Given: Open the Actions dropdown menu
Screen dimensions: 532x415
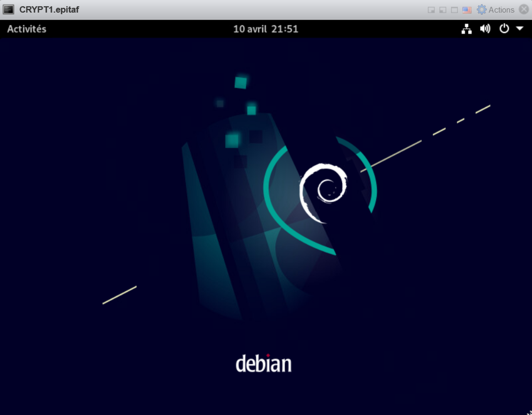Looking at the screenshot, I should pos(501,10).
